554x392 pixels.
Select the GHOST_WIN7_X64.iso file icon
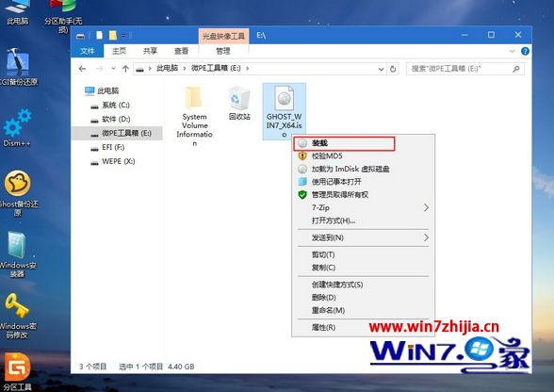[285, 111]
